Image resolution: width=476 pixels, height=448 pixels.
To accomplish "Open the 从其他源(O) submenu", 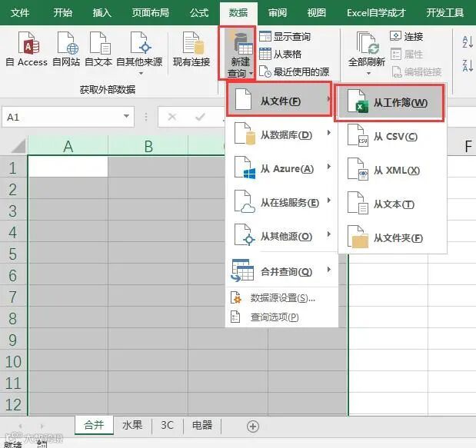I will [281, 236].
